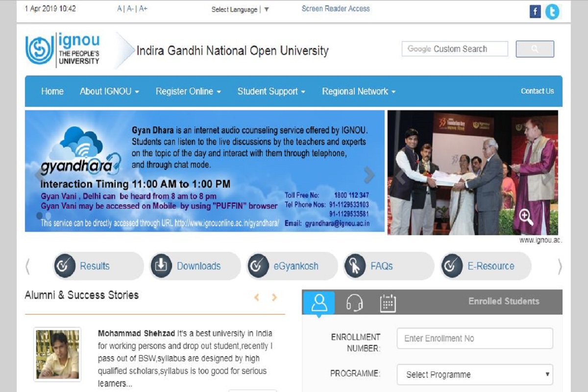
Task: Click Google Custom Search field
Action: click(x=455, y=49)
